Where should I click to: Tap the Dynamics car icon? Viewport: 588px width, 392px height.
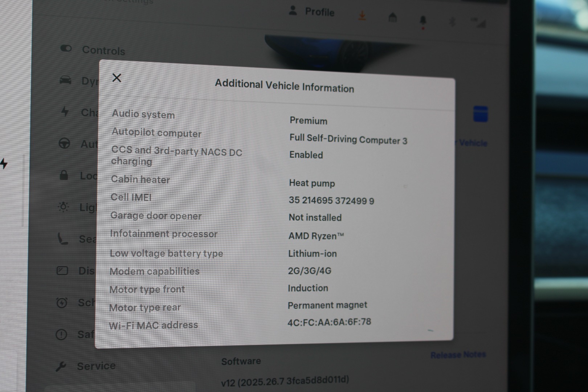65,80
